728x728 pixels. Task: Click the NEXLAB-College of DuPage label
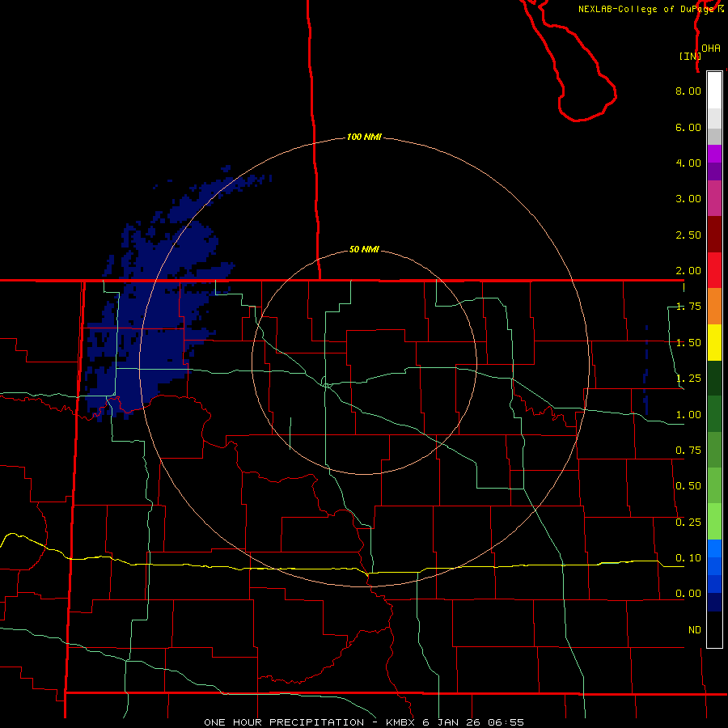tap(650, 9)
